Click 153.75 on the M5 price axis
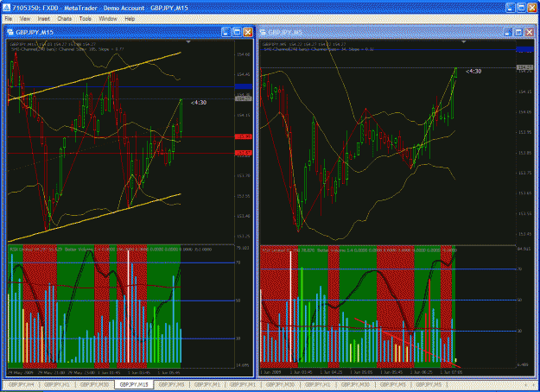This screenshot has height=392, width=540. coord(524,173)
